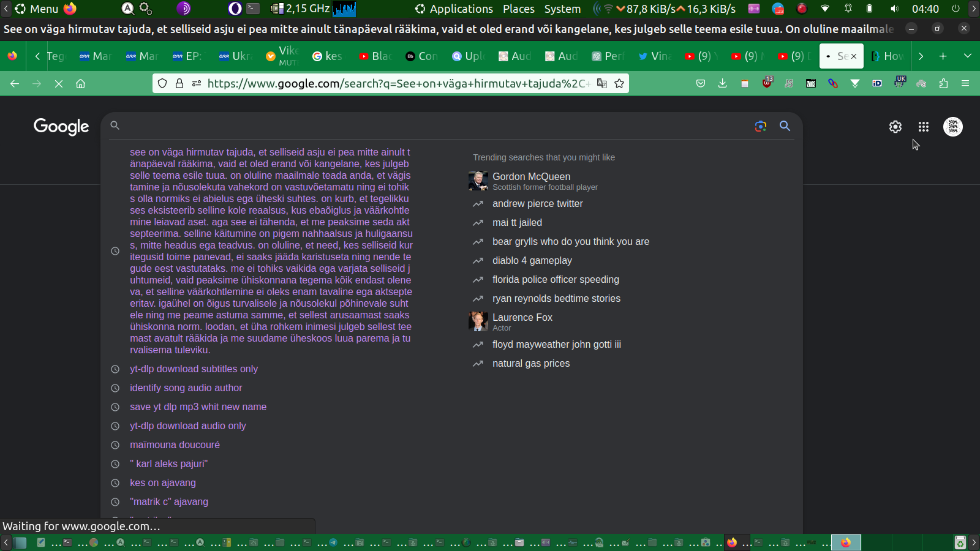Open the clock showing 04:40
Image resolution: width=980 pixels, height=551 pixels.
925,9
